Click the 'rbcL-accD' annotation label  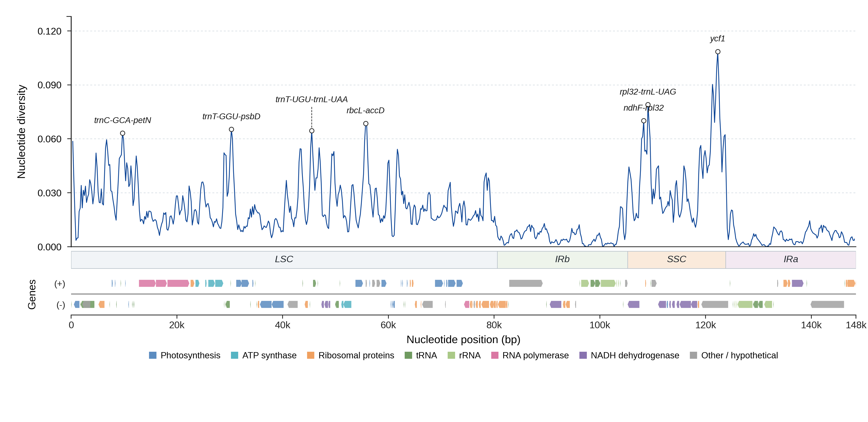point(365,110)
